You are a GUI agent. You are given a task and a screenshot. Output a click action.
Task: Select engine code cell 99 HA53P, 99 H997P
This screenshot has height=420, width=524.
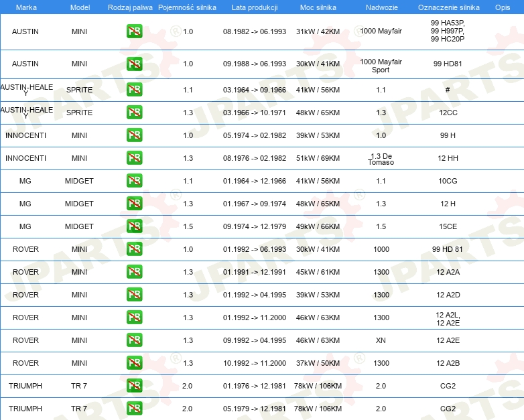448,31
